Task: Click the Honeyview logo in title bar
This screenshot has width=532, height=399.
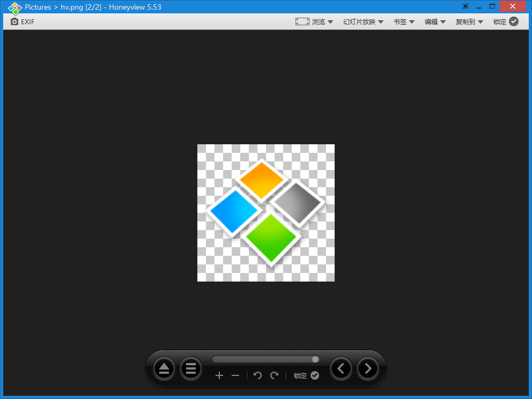Action: click(x=14, y=8)
